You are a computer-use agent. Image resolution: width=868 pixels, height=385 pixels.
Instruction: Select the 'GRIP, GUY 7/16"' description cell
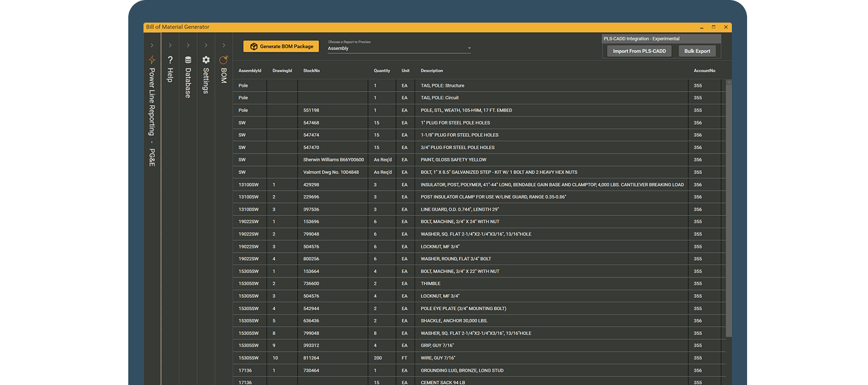pyautogui.click(x=437, y=345)
